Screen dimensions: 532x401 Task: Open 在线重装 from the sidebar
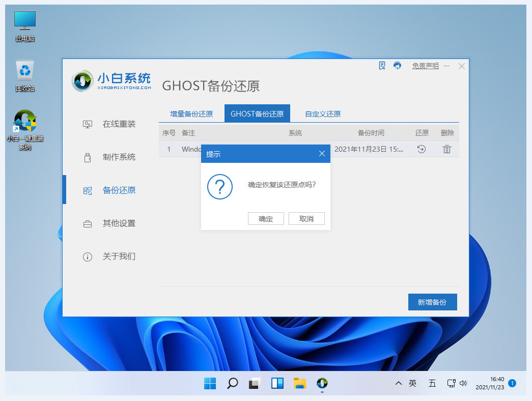click(x=119, y=124)
